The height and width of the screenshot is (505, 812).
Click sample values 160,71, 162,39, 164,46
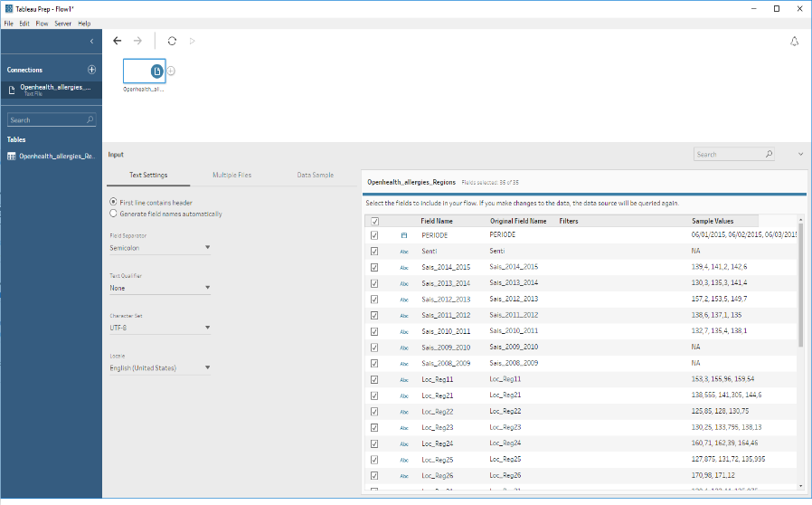tap(724, 443)
